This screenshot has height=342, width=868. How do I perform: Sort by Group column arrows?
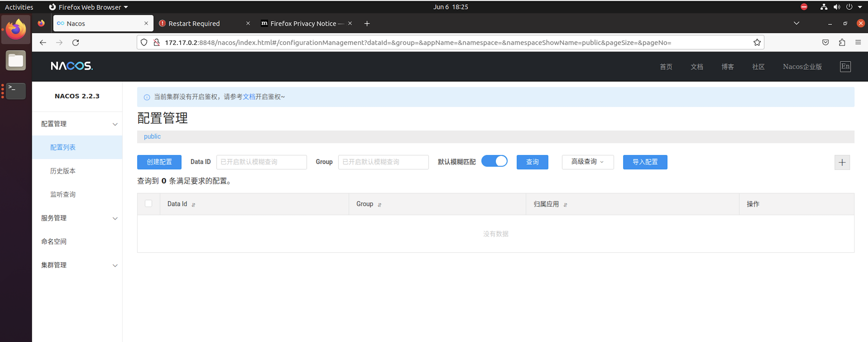pyautogui.click(x=379, y=205)
